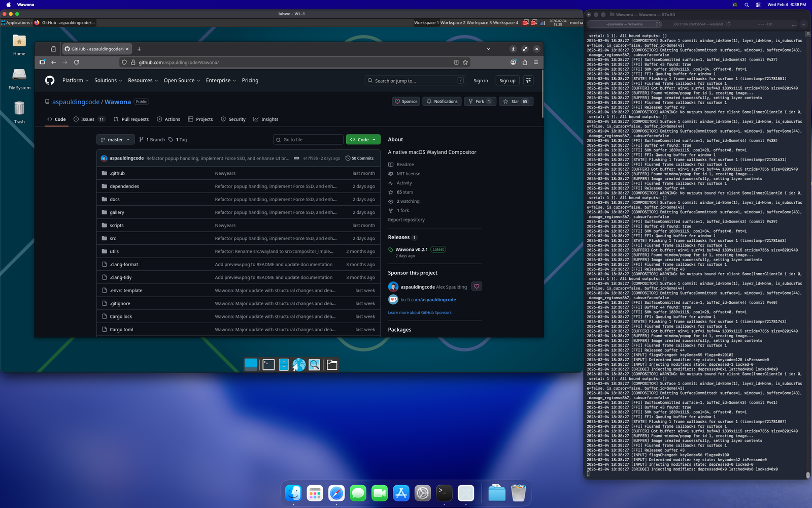Click the account profile icon in the browser toolbar

pos(513,62)
